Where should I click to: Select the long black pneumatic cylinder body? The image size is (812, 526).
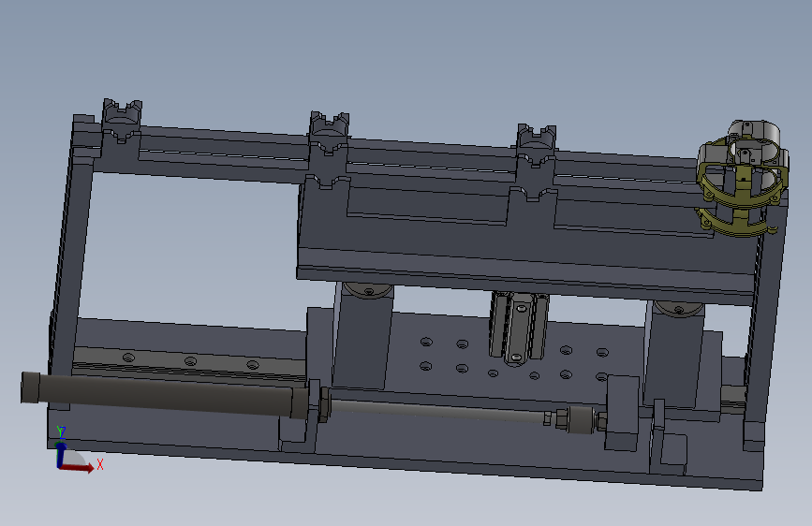point(163,394)
